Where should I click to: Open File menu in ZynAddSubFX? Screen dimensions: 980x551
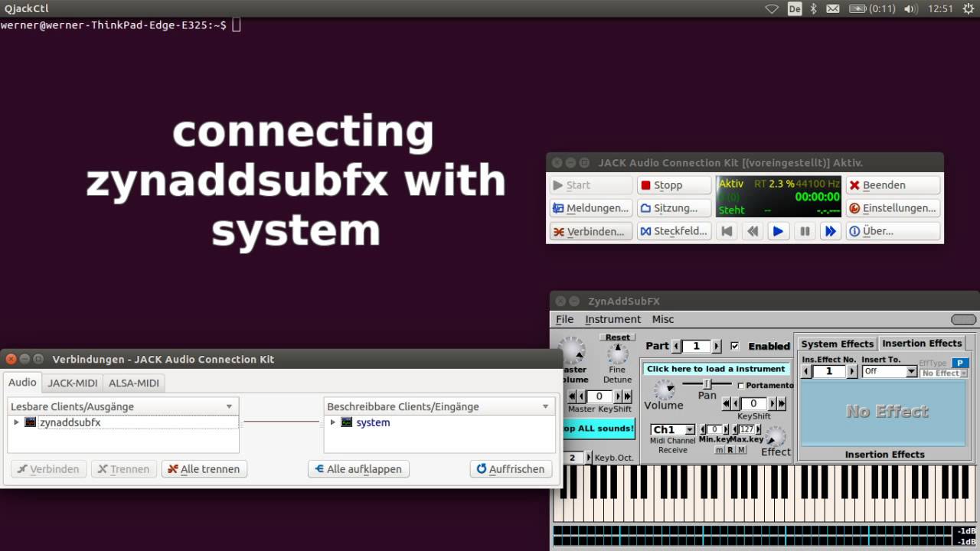point(564,319)
